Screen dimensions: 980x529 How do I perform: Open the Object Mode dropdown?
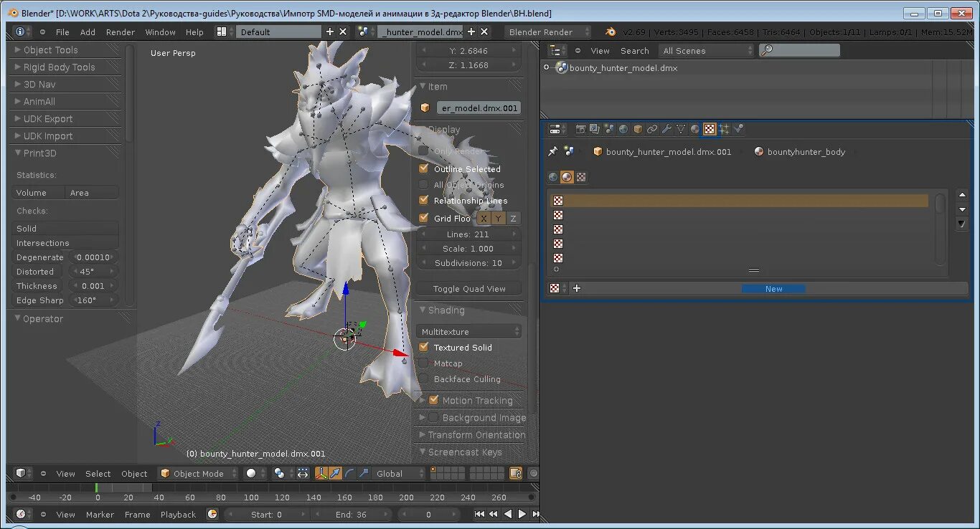click(199, 473)
